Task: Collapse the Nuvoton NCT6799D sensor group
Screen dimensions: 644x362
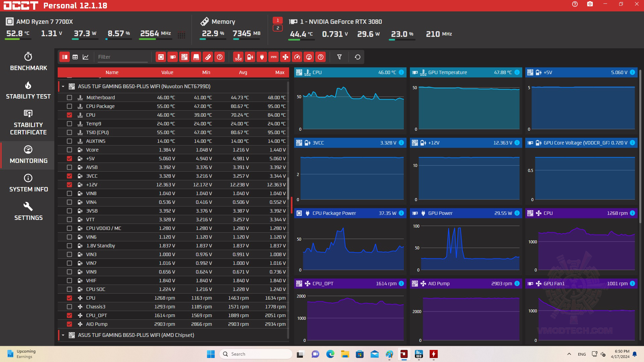Action: coord(63,86)
